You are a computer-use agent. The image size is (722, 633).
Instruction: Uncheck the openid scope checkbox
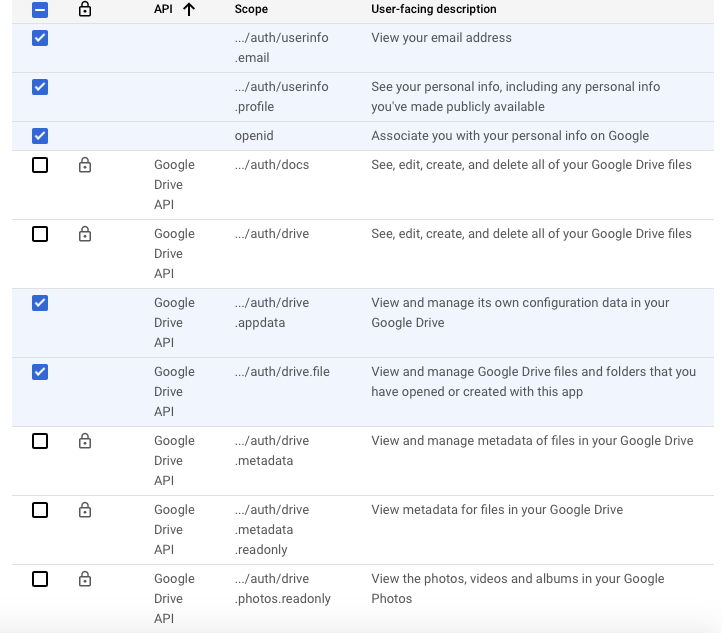(x=40, y=136)
